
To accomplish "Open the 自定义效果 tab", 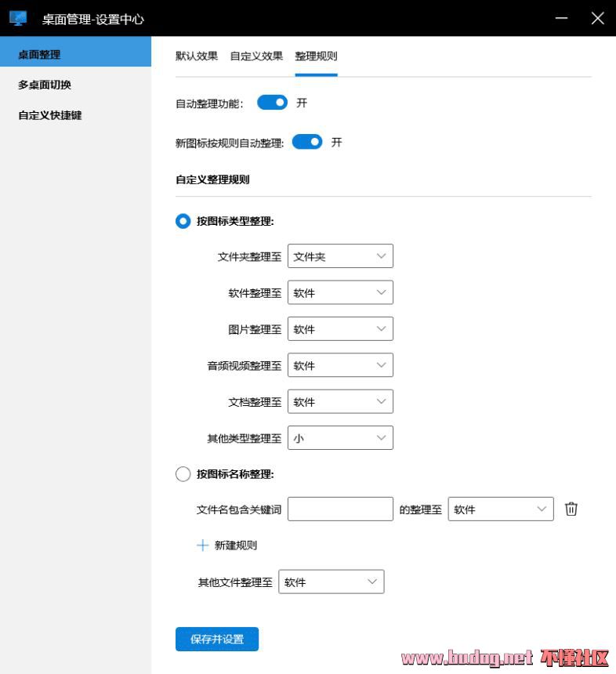I will point(256,56).
